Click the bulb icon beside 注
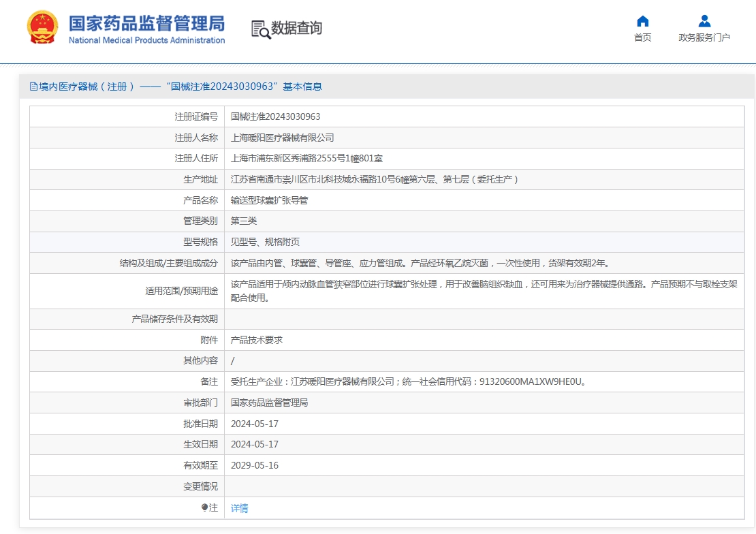756x534 pixels. pyautogui.click(x=204, y=507)
